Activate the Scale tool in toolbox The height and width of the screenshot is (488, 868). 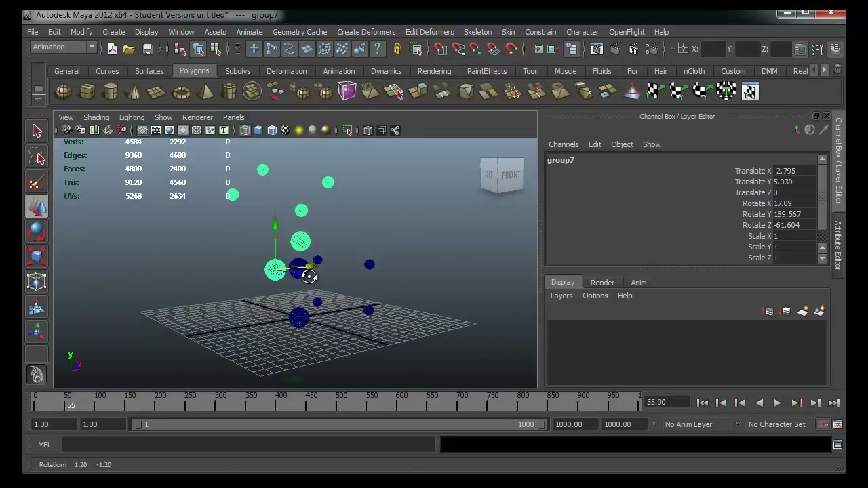coord(37,257)
